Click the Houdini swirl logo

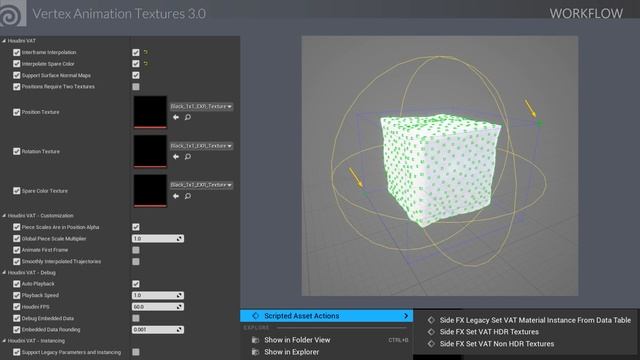[12, 13]
